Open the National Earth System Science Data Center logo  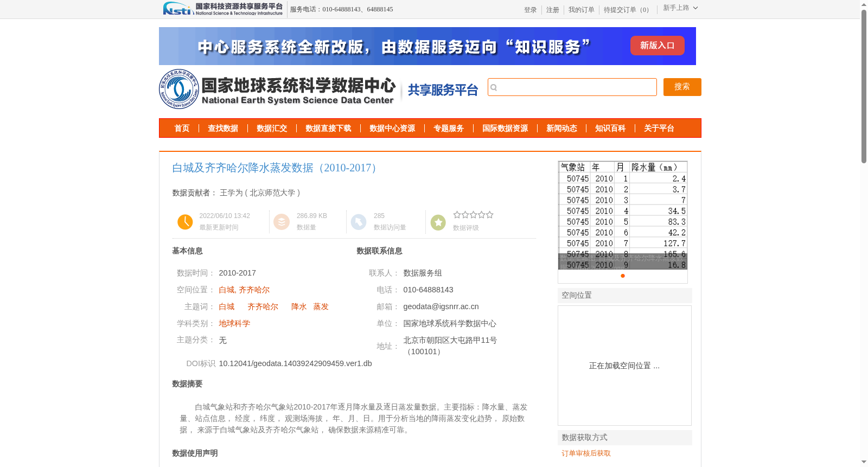pyautogui.click(x=278, y=89)
